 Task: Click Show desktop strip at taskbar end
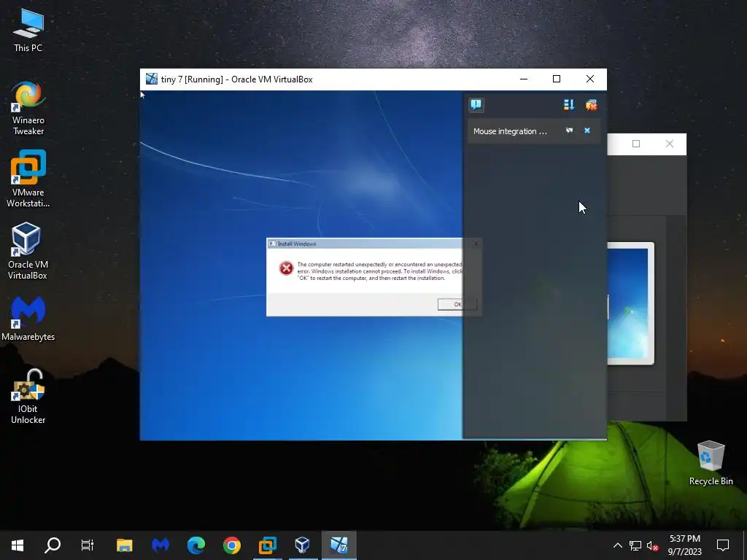pos(745,545)
